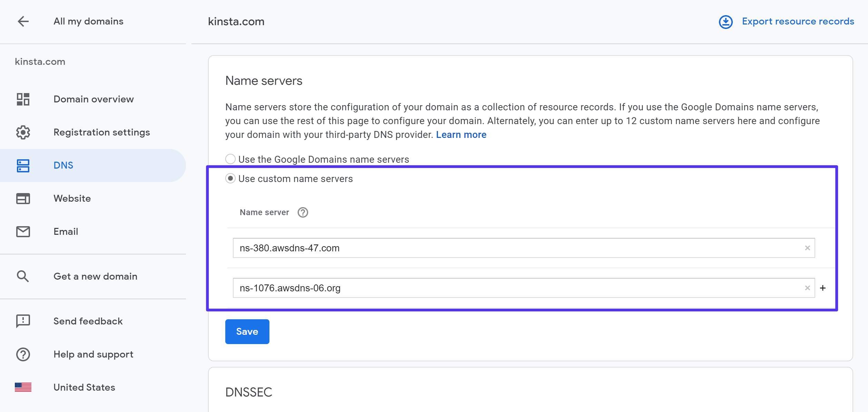Remove ns-380.awsdns-47.com name server entry
Screen dimensions: 868x412
pos(808,248)
